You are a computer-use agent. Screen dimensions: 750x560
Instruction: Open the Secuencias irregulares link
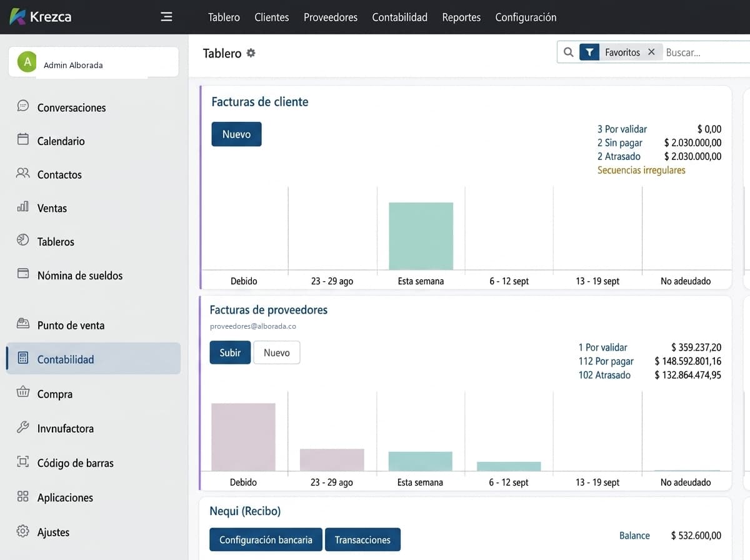pyautogui.click(x=641, y=170)
